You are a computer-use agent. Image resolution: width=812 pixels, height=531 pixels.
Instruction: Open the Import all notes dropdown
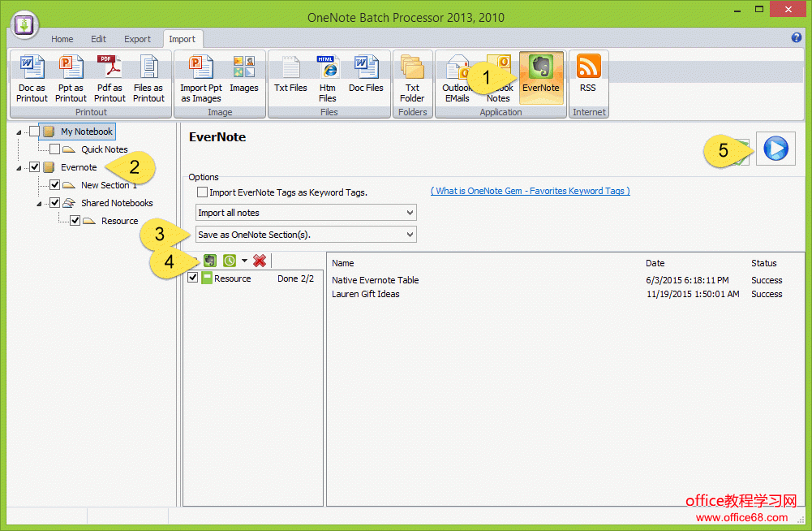click(x=410, y=212)
